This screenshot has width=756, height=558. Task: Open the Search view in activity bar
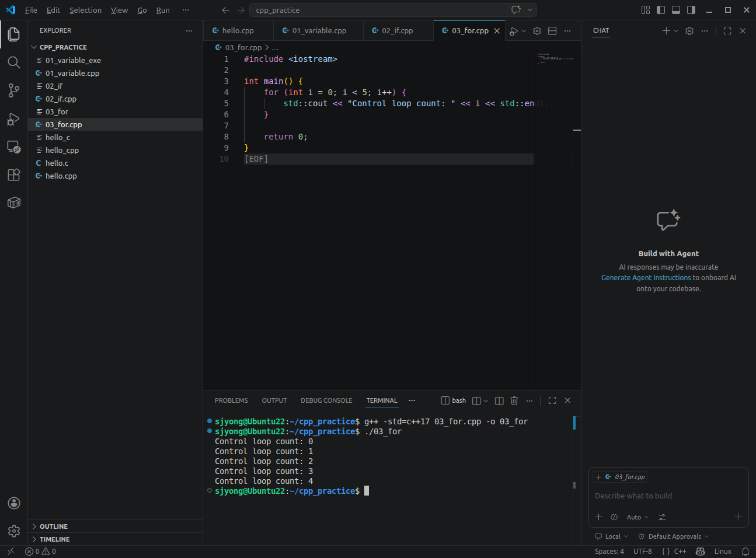[x=14, y=62]
